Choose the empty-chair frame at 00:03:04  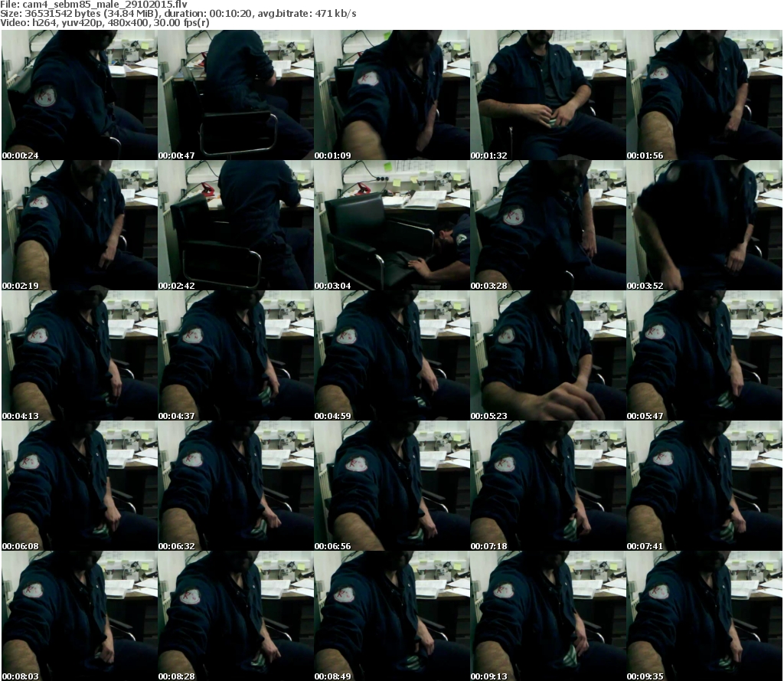[x=392, y=225]
